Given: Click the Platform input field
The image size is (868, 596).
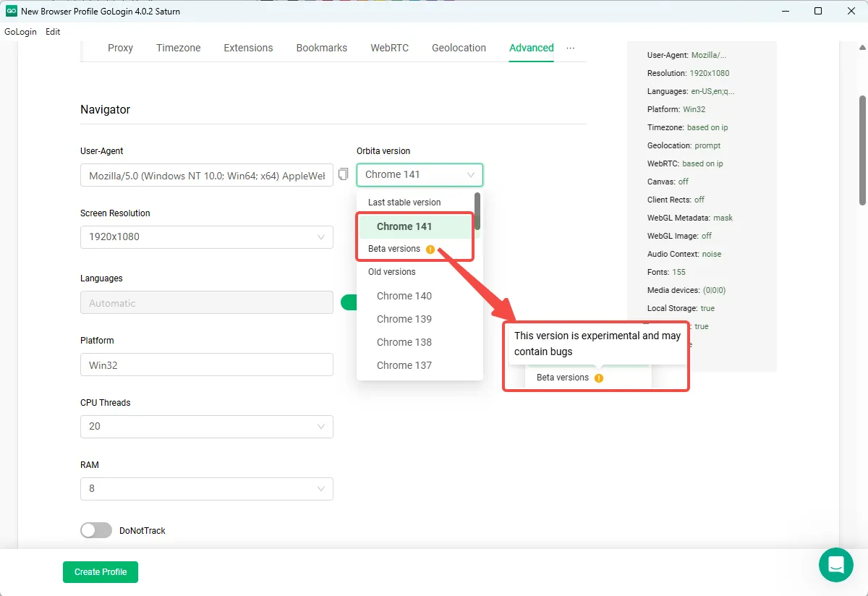Looking at the screenshot, I should tap(206, 365).
